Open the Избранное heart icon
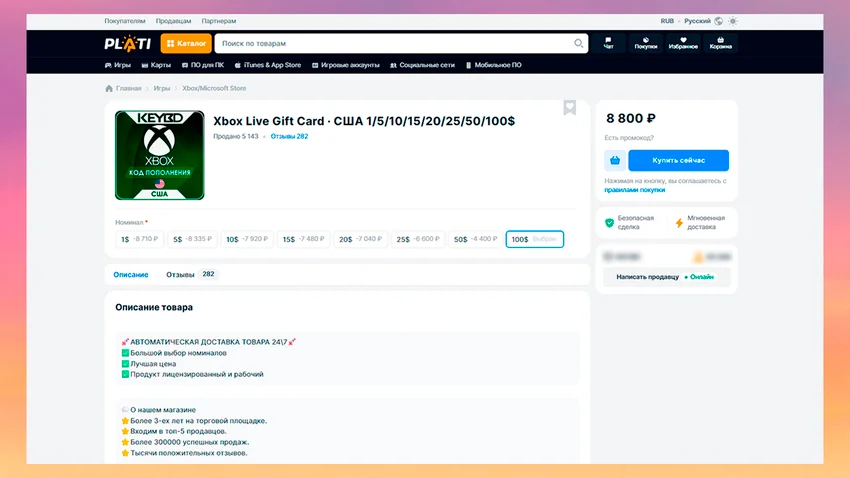Image resolution: width=850 pixels, height=478 pixels. [683, 43]
